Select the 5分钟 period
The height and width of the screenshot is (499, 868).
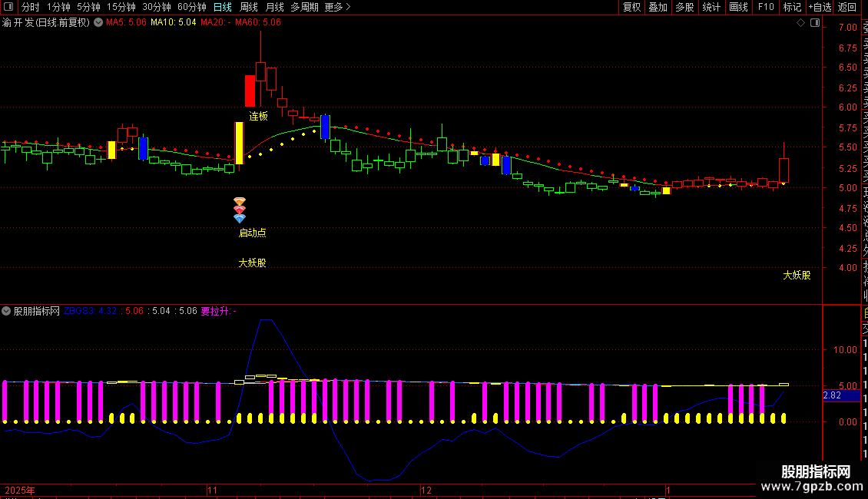pyautogui.click(x=88, y=7)
